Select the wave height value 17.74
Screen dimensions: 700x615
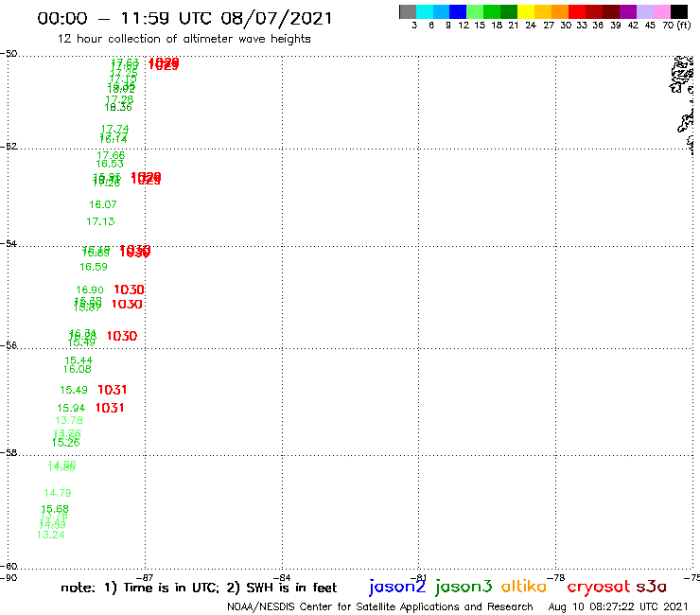point(115,129)
